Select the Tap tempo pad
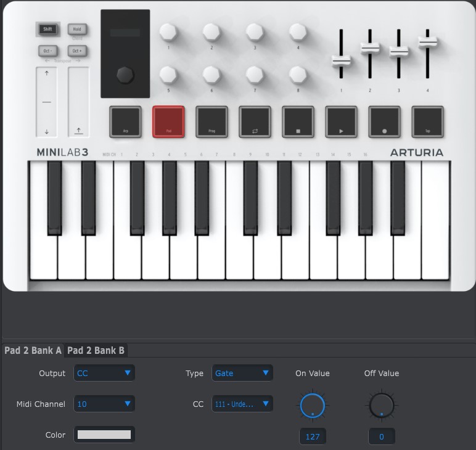 pos(427,121)
